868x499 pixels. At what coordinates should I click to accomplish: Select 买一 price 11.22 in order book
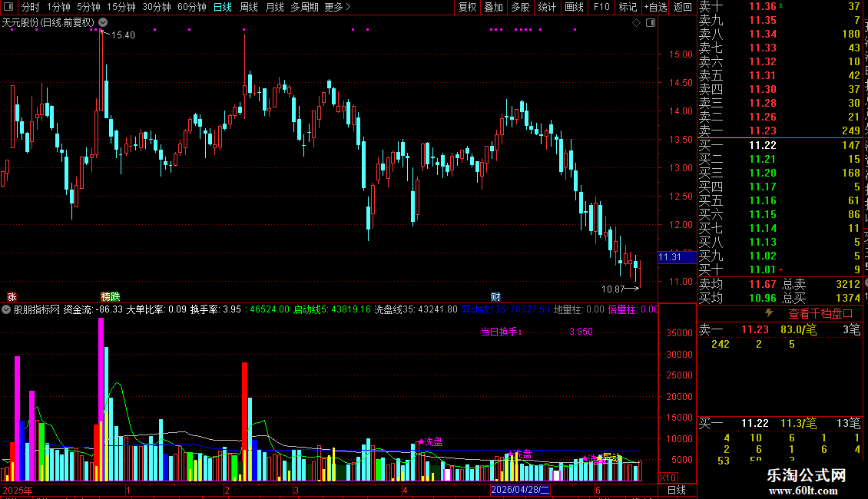pos(762,145)
